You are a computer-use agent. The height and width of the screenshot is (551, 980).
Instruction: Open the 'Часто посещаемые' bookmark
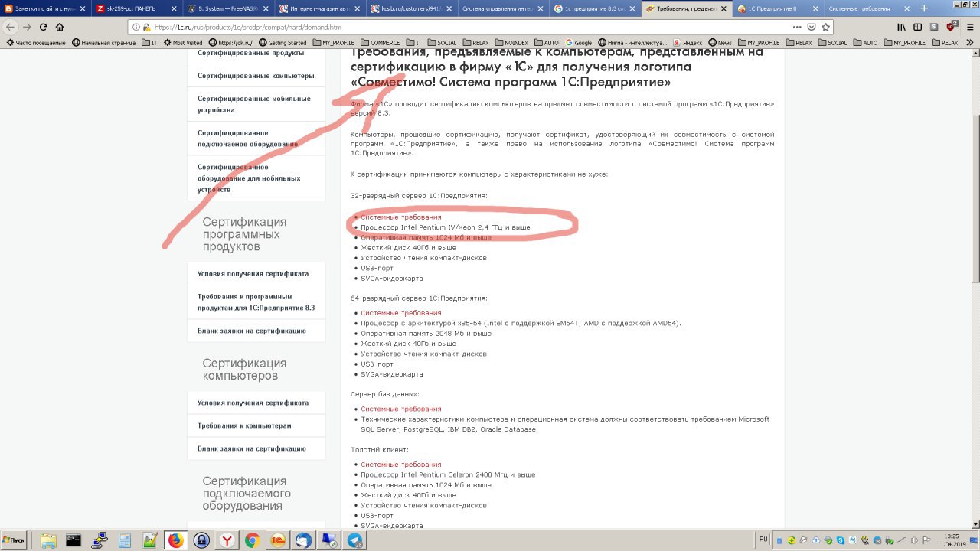(36, 43)
